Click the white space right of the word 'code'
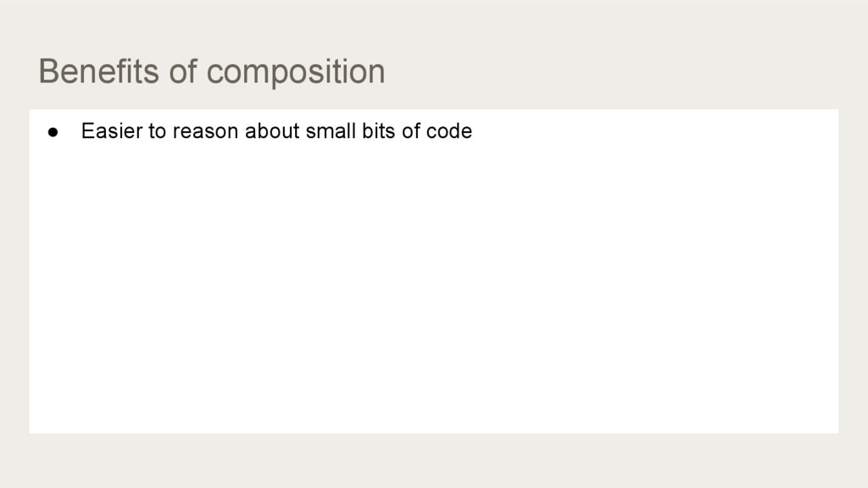 coord(654,131)
